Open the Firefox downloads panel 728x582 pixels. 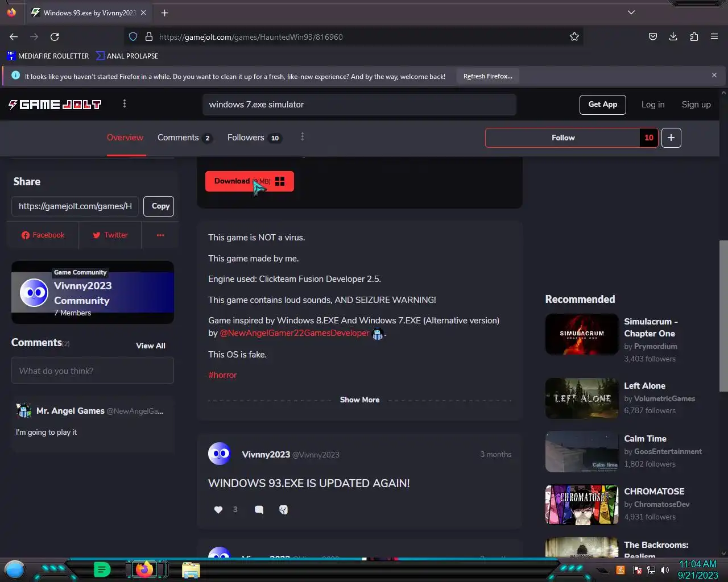673,36
